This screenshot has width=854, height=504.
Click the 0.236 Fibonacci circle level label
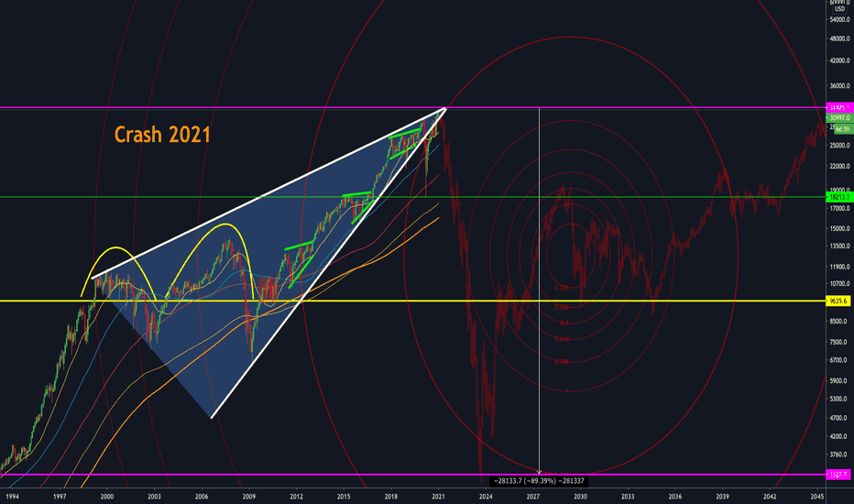562,288
